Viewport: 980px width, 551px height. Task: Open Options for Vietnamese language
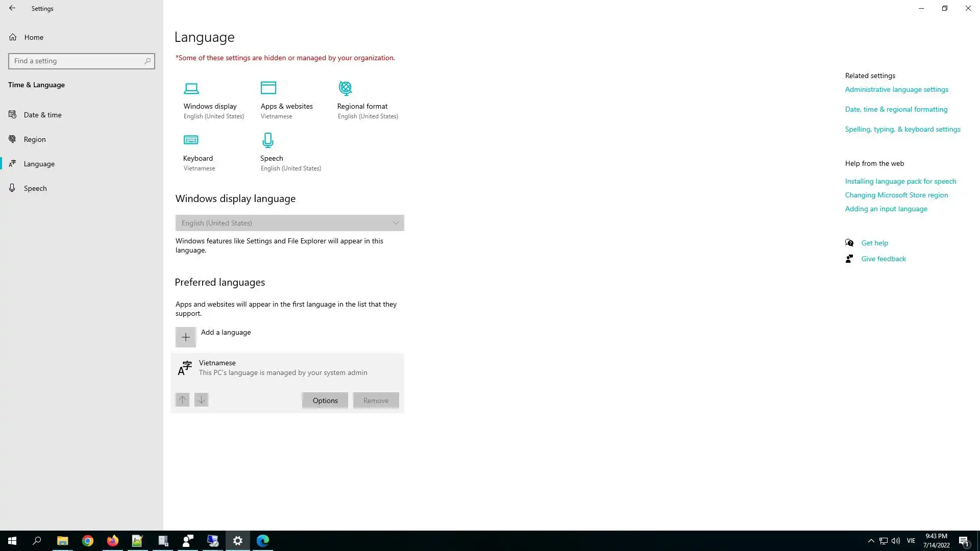coord(325,400)
